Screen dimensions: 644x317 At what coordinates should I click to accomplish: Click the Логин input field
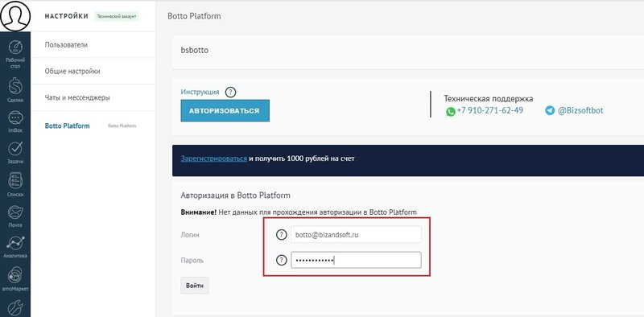pos(356,234)
